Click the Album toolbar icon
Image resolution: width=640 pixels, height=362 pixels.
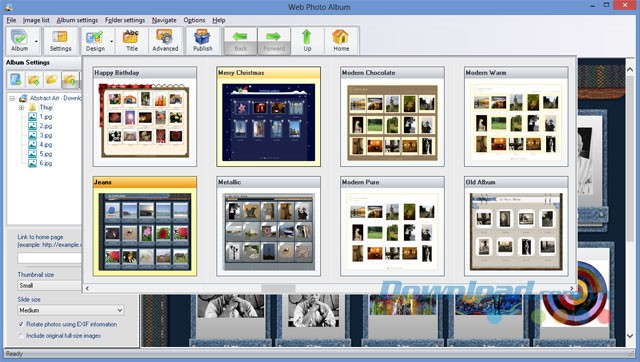19,40
